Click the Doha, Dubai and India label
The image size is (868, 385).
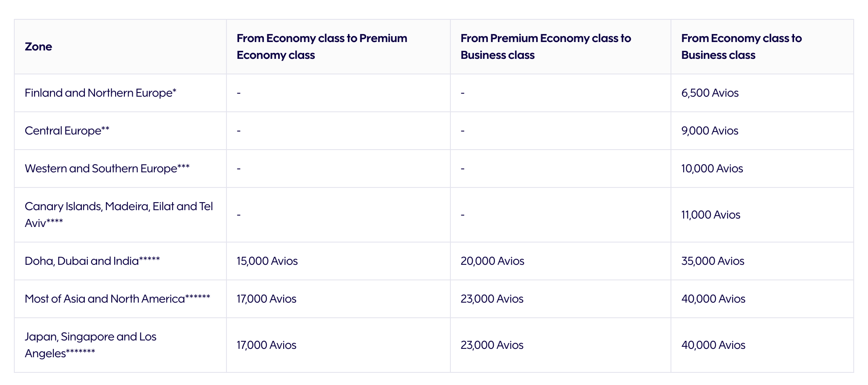click(x=92, y=261)
